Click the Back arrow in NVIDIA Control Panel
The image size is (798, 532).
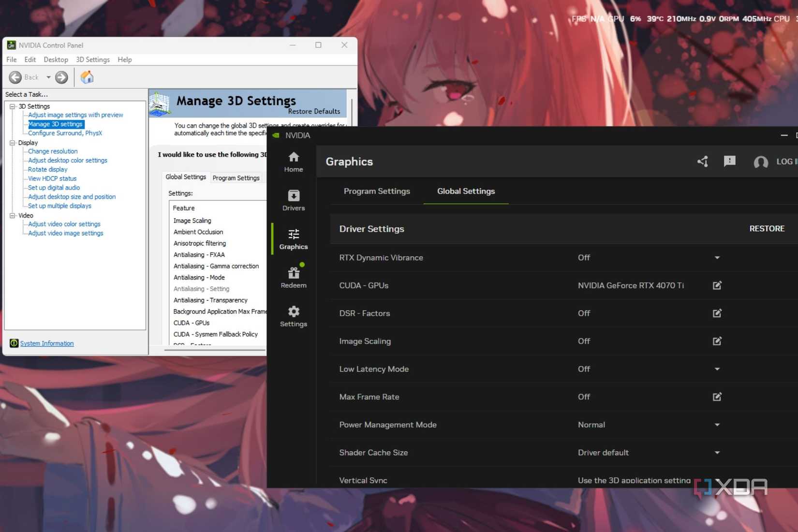click(x=15, y=77)
